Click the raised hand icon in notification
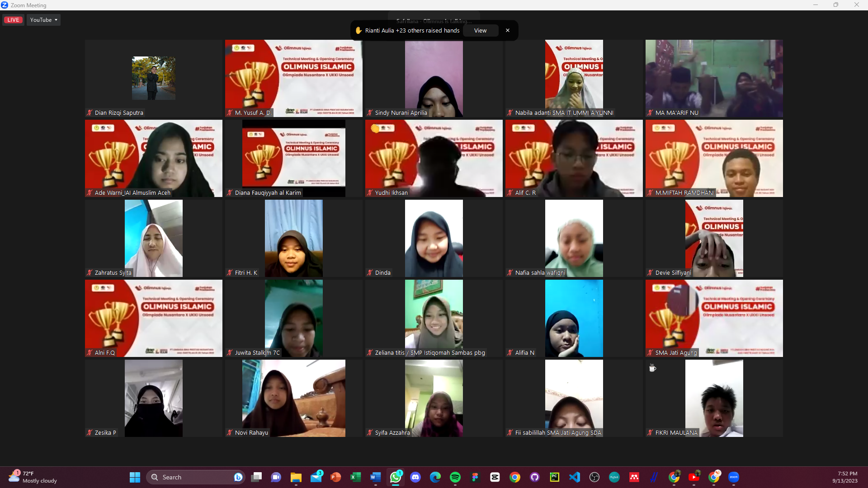The height and width of the screenshot is (488, 868). pyautogui.click(x=359, y=30)
